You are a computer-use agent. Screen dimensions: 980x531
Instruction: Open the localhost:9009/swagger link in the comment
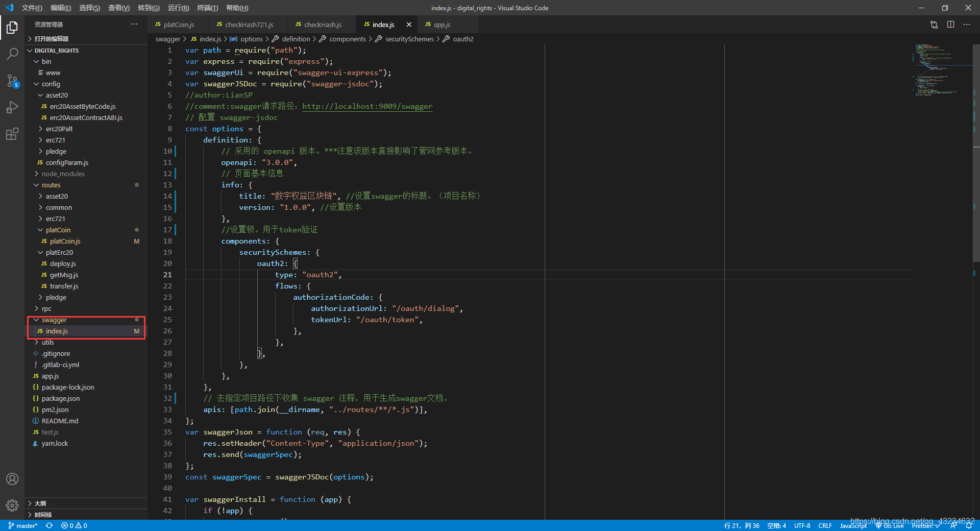(367, 106)
